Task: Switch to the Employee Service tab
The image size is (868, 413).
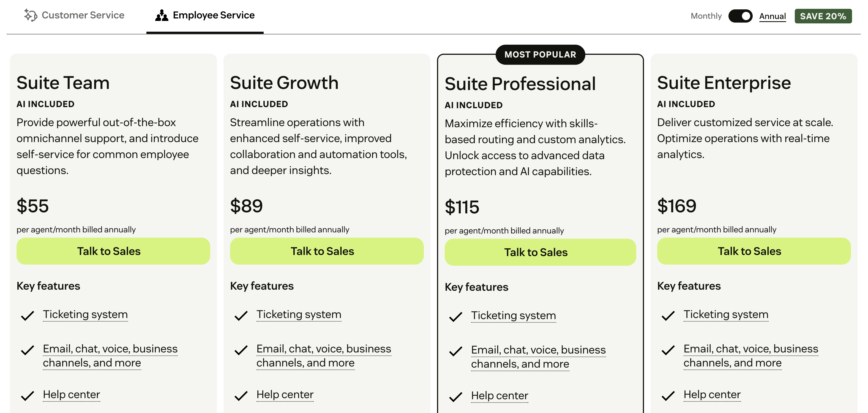Action: click(213, 15)
